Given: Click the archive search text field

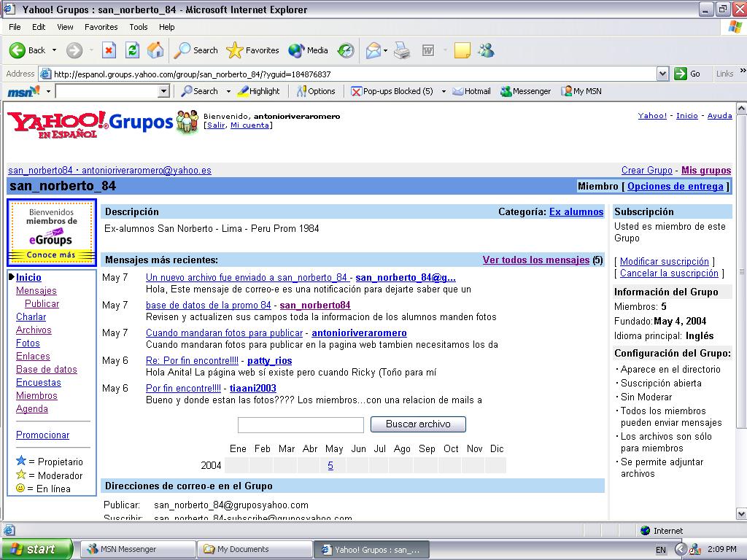Looking at the screenshot, I should 301,425.
